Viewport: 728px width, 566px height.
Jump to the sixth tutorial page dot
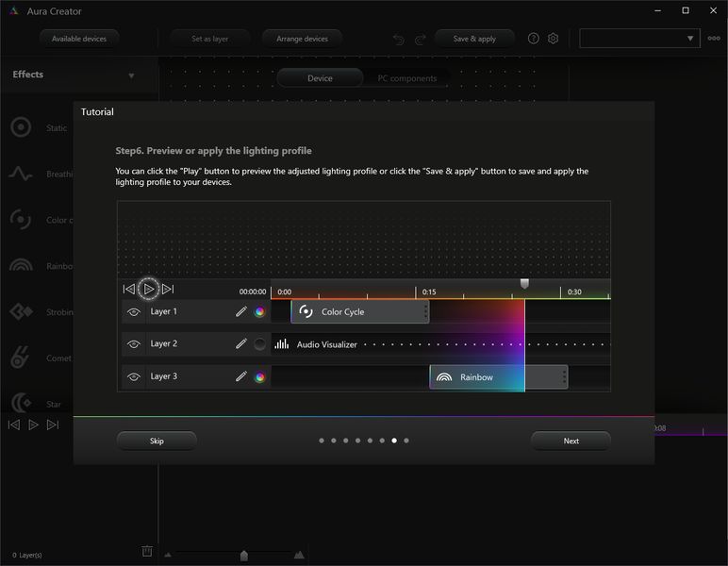(382, 441)
